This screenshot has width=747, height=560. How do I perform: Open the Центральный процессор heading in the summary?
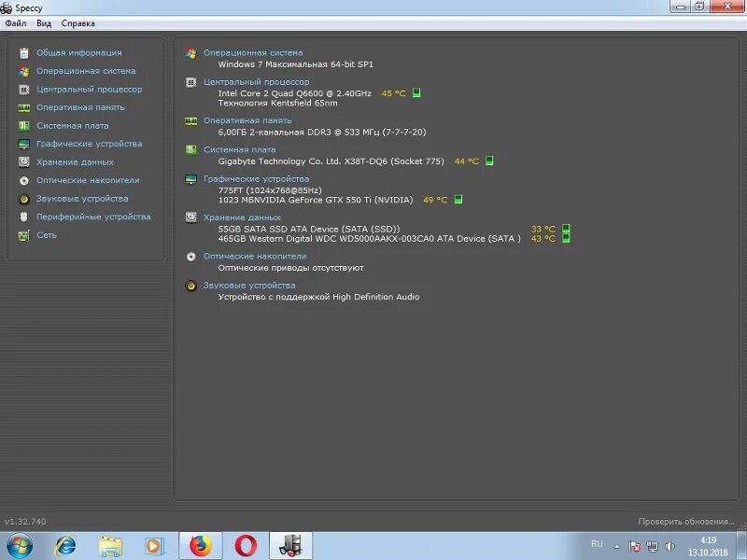tap(256, 82)
